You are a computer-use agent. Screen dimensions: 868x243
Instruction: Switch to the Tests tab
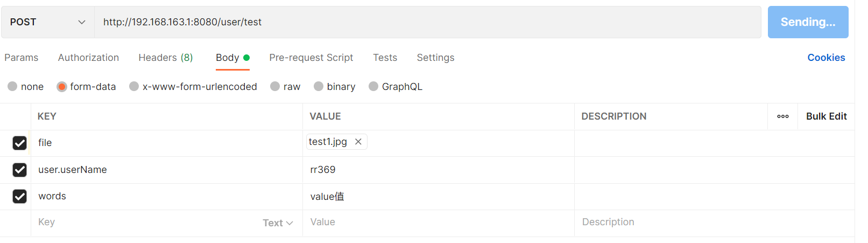(x=385, y=58)
